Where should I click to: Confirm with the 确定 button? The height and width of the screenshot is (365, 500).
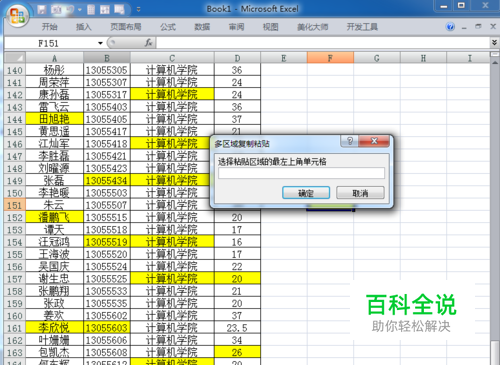pyautogui.click(x=306, y=193)
